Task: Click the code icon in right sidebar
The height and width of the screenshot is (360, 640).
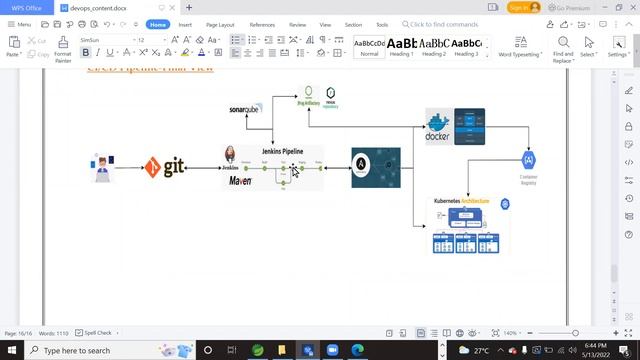Action: pos(629,162)
